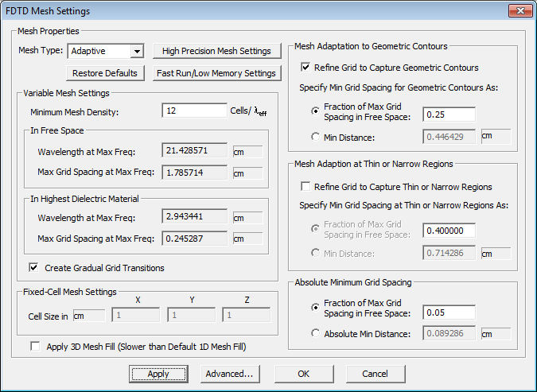Click Fast Run/Low Memory Settings button
Screen dimensions: 537x392
(x=216, y=73)
